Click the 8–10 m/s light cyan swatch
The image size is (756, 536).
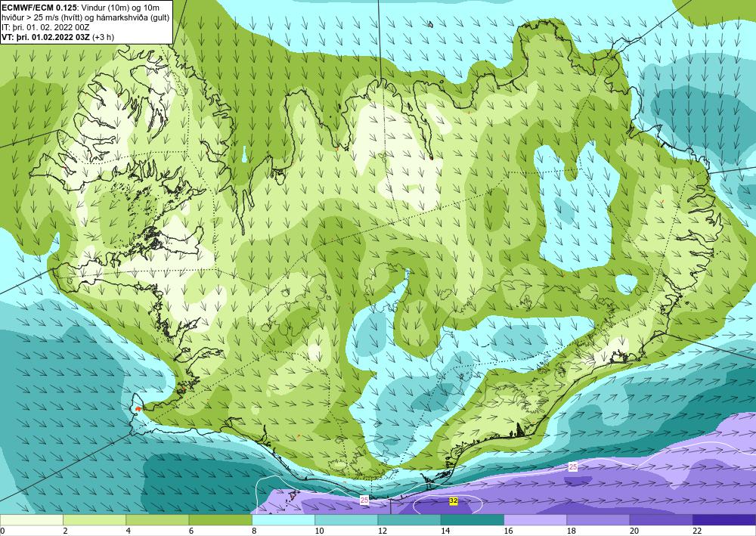(x=283, y=519)
